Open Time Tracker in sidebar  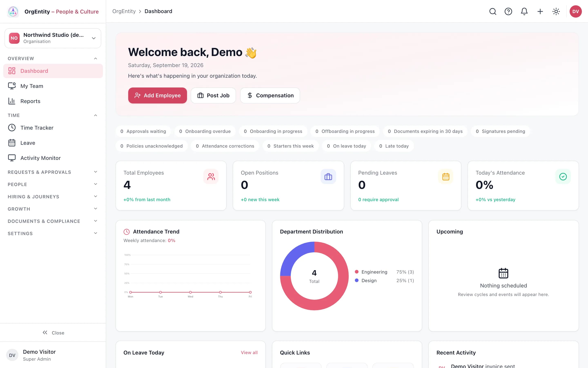(x=53, y=128)
